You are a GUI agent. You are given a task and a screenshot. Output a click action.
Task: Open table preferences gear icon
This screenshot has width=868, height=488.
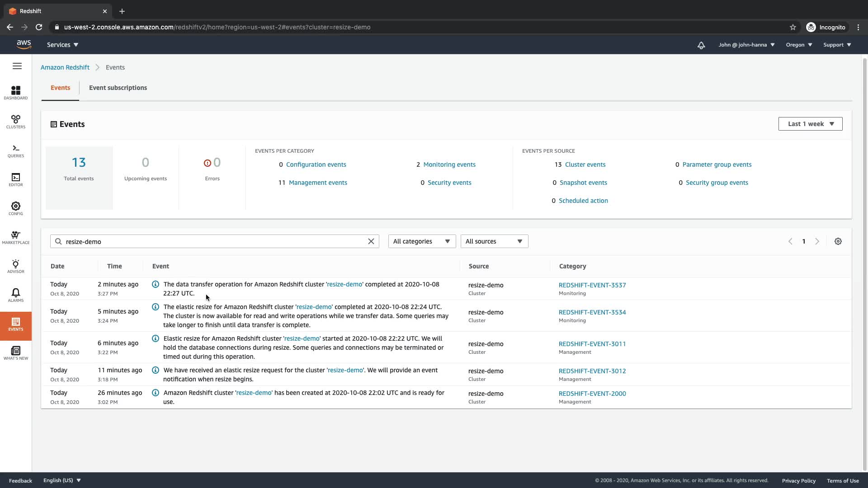tap(838, 241)
